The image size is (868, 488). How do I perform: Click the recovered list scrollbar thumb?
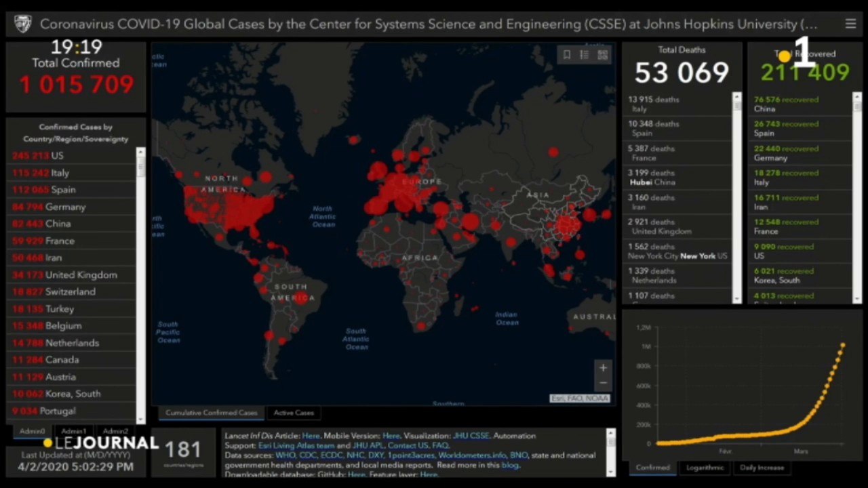pos(857,106)
